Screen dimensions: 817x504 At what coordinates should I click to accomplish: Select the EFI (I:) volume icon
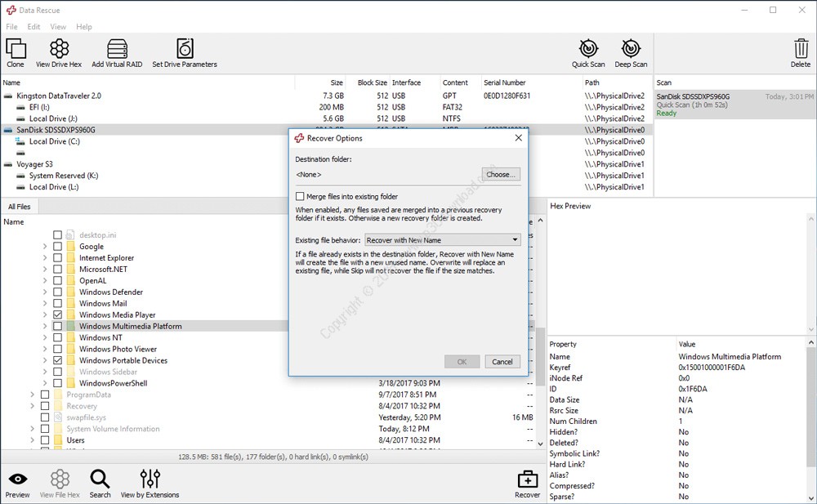tap(21, 107)
